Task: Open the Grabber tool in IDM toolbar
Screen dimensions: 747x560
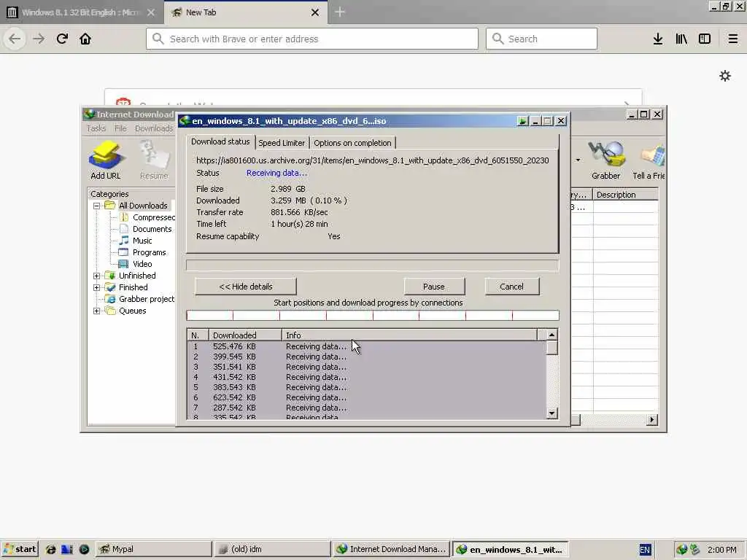Action: pos(605,160)
